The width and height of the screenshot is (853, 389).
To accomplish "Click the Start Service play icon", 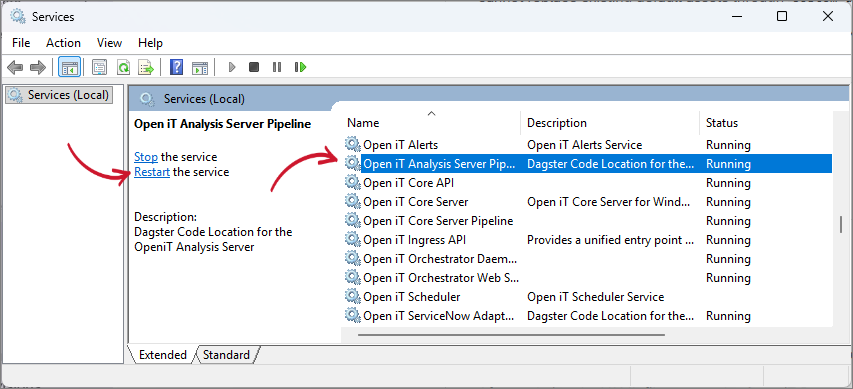I will [232, 67].
